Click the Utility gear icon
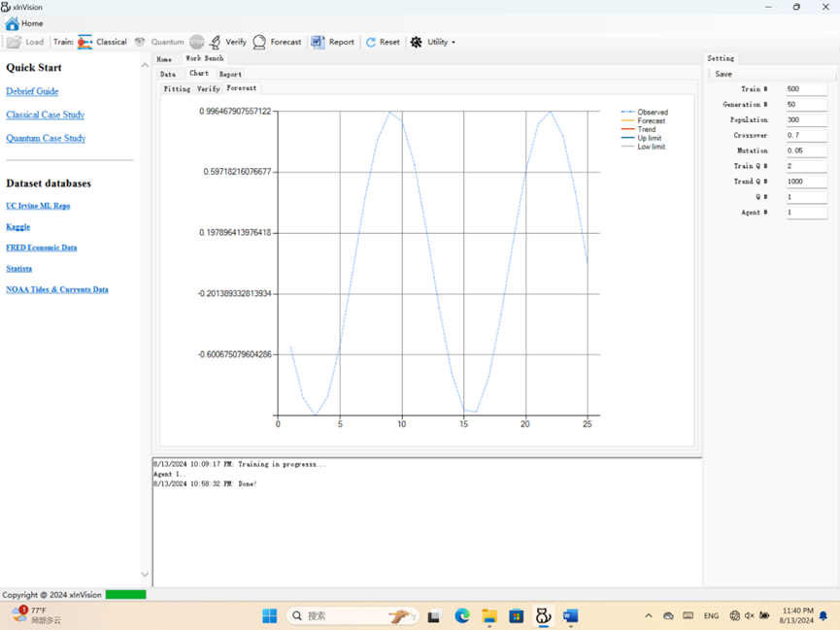Viewport: 840px width, 630px height. pyautogui.click(x=417, y=42)
